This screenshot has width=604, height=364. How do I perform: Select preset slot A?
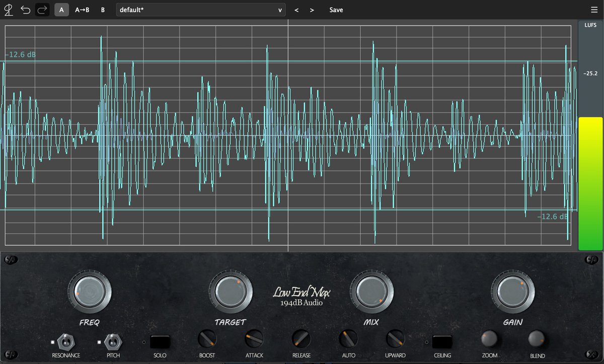click(61, 10)
